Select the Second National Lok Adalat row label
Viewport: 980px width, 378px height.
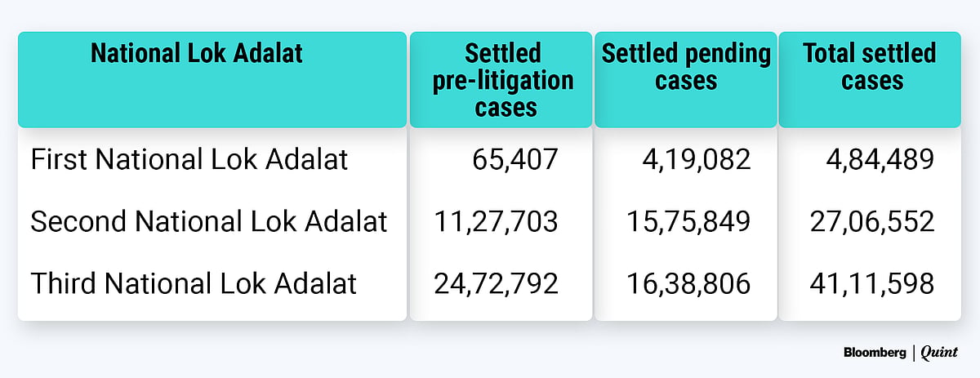(209, 221)
